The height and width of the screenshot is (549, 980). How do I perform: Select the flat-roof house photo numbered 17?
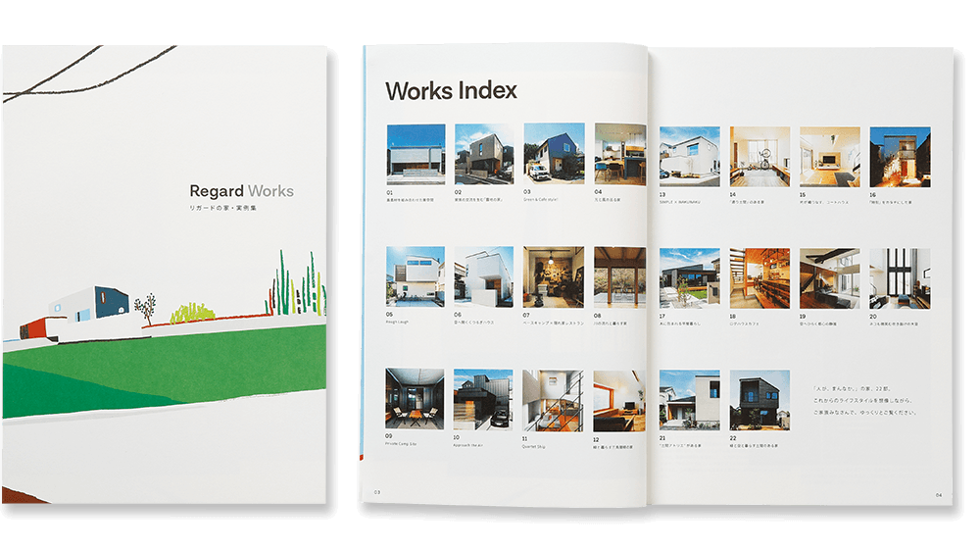(x=689, y=277)
